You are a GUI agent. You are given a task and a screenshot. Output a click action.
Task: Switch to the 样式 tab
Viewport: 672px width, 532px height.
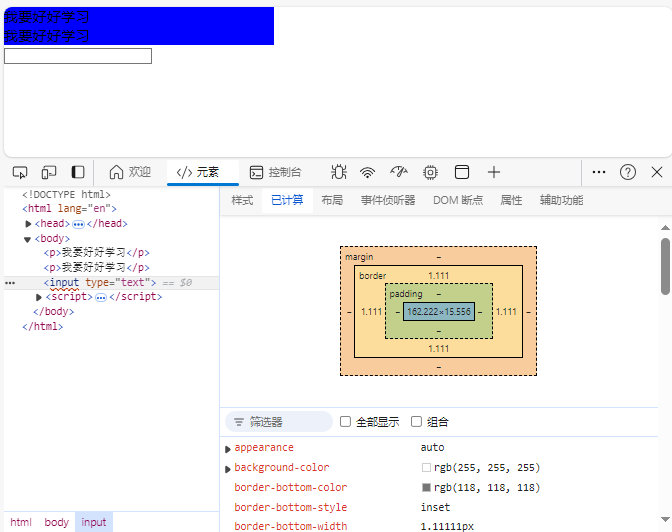(242, 200)
